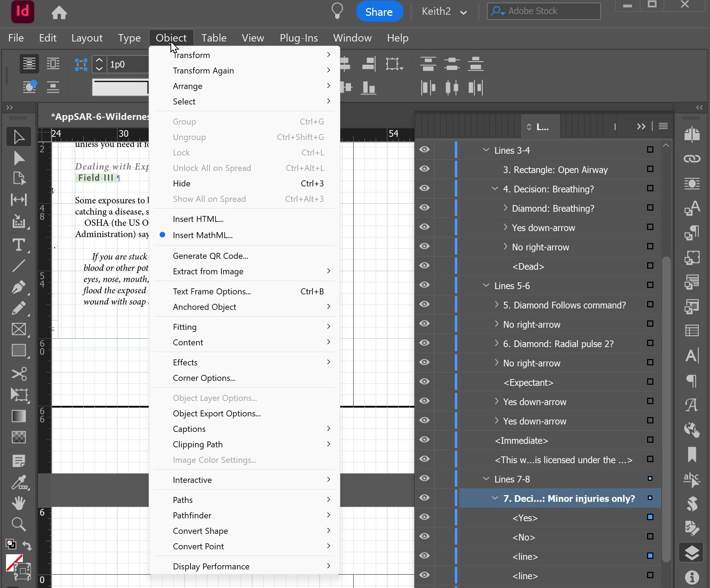Hide the Lines 3-4 layer group
Screen dimensions: 710x588
(424, 149)
